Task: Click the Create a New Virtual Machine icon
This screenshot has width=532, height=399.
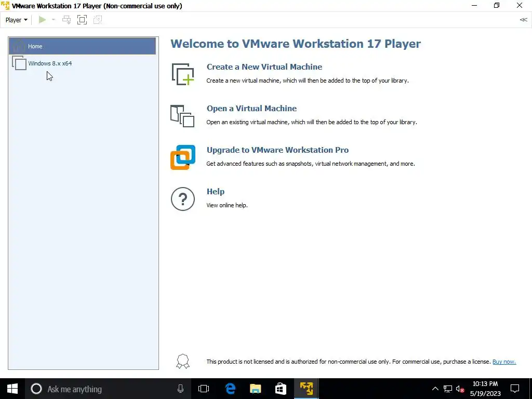Action: click(x=183, y=74)
